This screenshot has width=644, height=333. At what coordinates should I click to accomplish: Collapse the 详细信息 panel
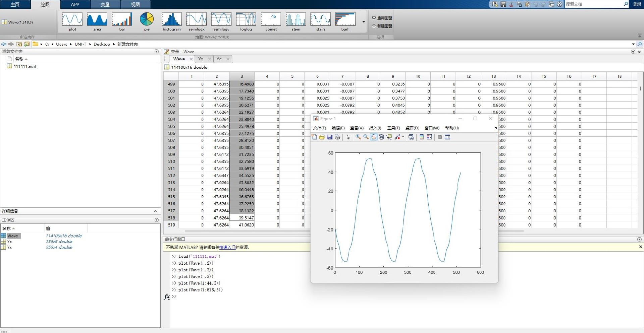(x=155, y=211)
